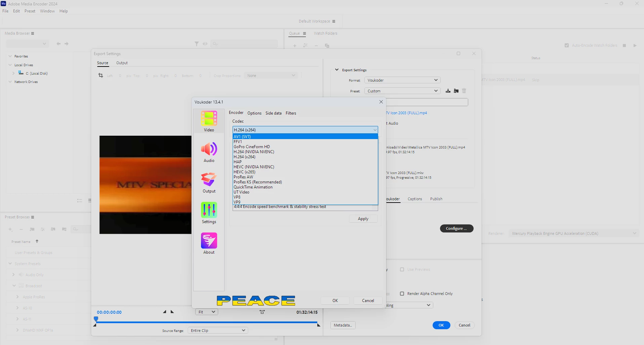Click the add source plus icon in Queue

(295, 45)
